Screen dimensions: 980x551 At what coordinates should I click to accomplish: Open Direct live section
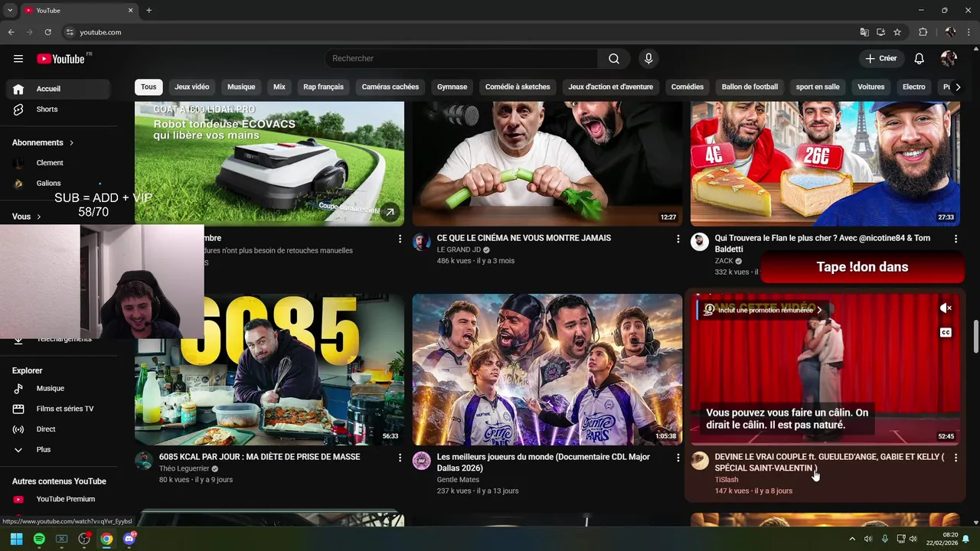pos(58,429)
